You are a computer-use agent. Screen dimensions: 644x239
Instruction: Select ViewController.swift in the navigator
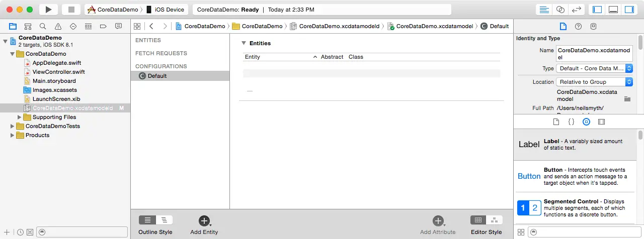tap(58, 72)
